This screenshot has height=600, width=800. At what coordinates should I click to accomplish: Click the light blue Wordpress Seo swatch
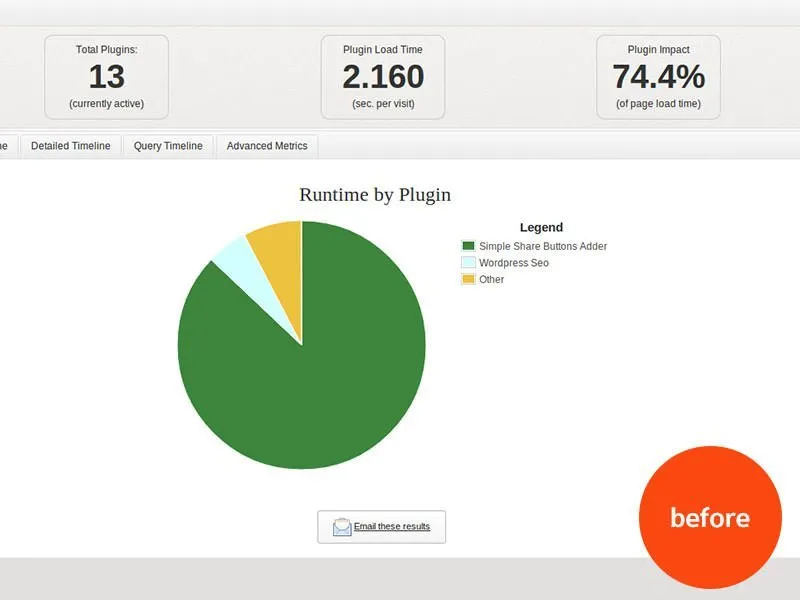(x=468, y=262)
